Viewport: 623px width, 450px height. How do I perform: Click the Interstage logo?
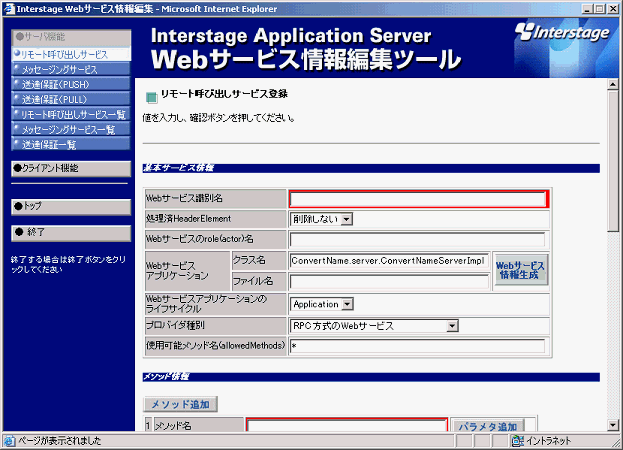pyautogui.click(x=562, y=33)
